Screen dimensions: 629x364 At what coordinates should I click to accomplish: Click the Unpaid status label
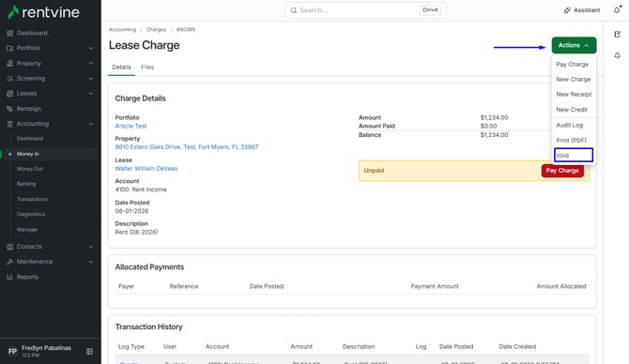[374, 171]
